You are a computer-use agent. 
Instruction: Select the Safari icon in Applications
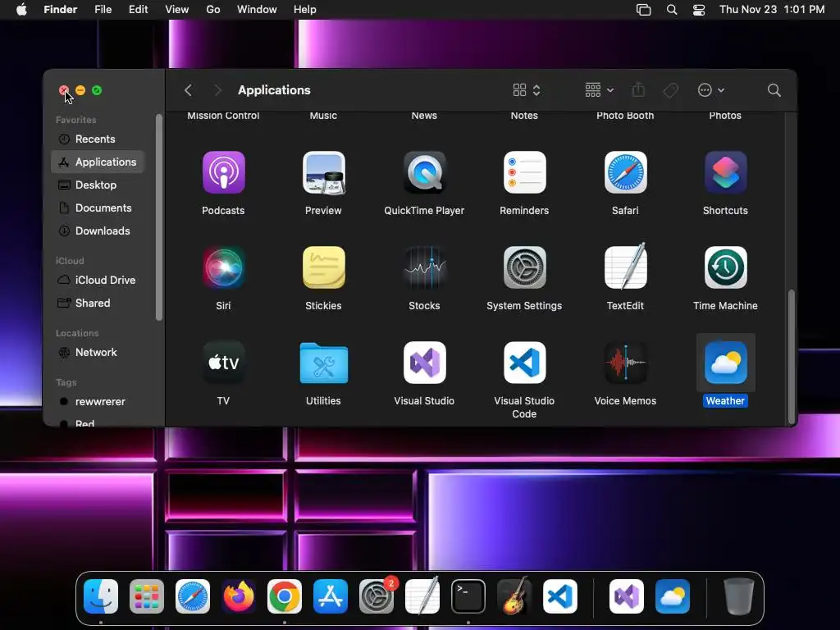coord(625,172)
